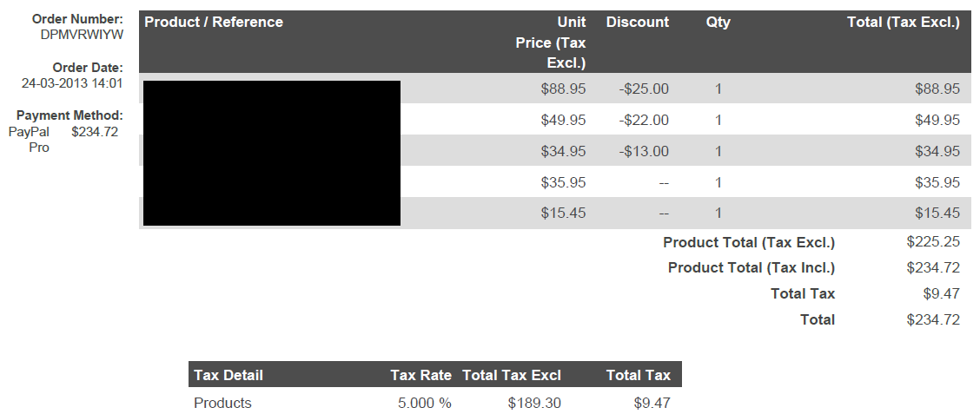Click the order number DPMVRWIYW
Viewport: 980px width, 414px height.
(x=82, y=35)
